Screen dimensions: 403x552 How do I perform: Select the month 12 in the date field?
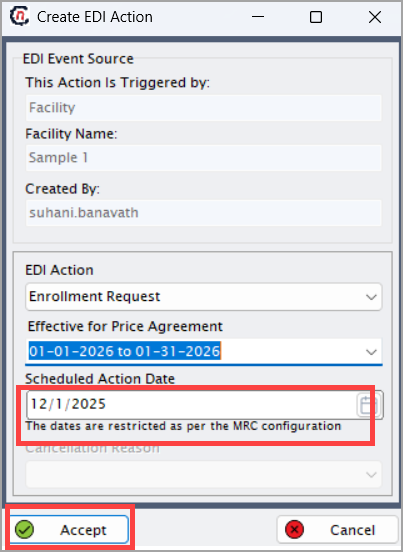click(39, 404)
